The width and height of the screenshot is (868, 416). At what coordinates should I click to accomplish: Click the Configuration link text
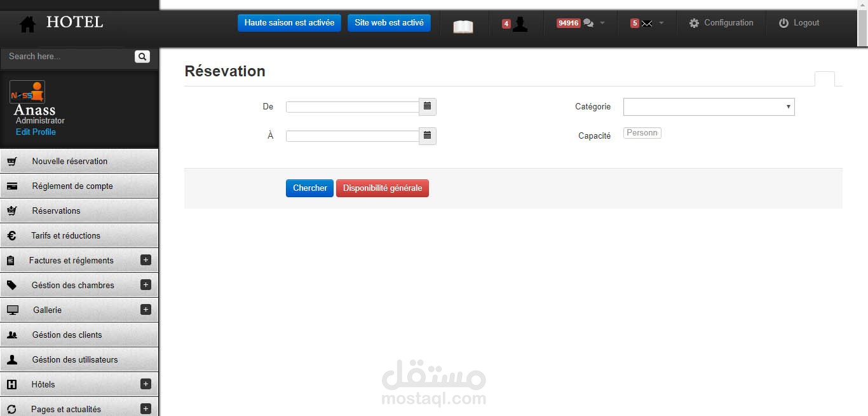tap(729, 23)
